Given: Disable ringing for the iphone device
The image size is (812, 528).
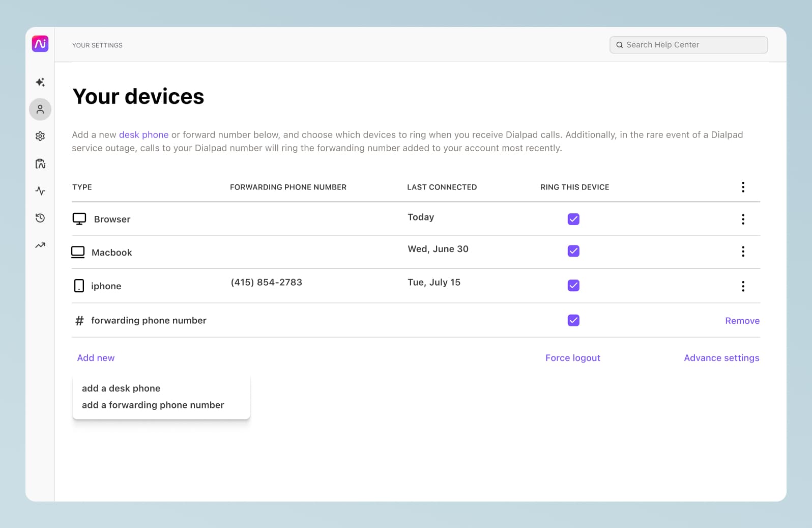Looking at the screenshot, I should (x=573, y=285).
